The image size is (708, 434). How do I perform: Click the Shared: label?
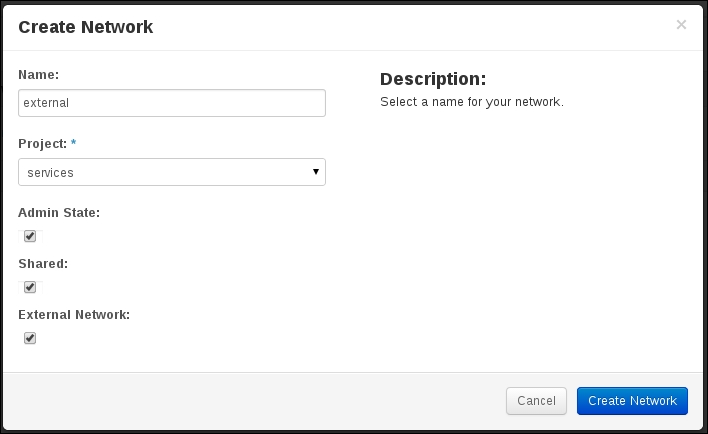(43, 264)
